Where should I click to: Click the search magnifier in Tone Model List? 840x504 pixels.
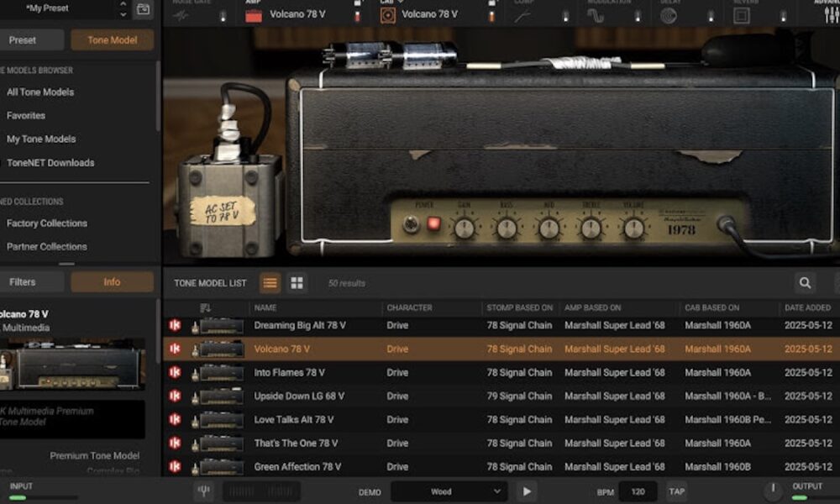point(805,282)
